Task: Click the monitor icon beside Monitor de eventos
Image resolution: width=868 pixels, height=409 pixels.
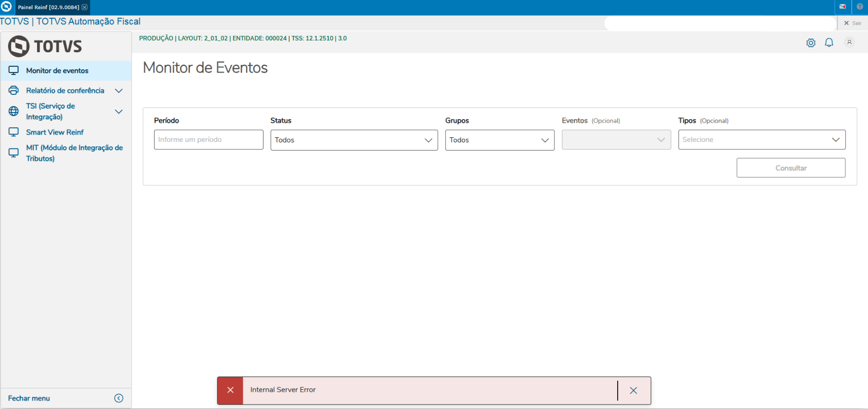Action: tap(14, 70)
